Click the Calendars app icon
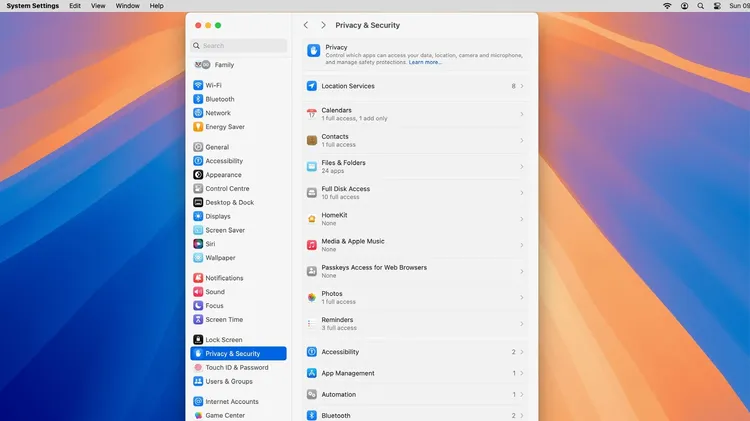 [x=312, y=114]
